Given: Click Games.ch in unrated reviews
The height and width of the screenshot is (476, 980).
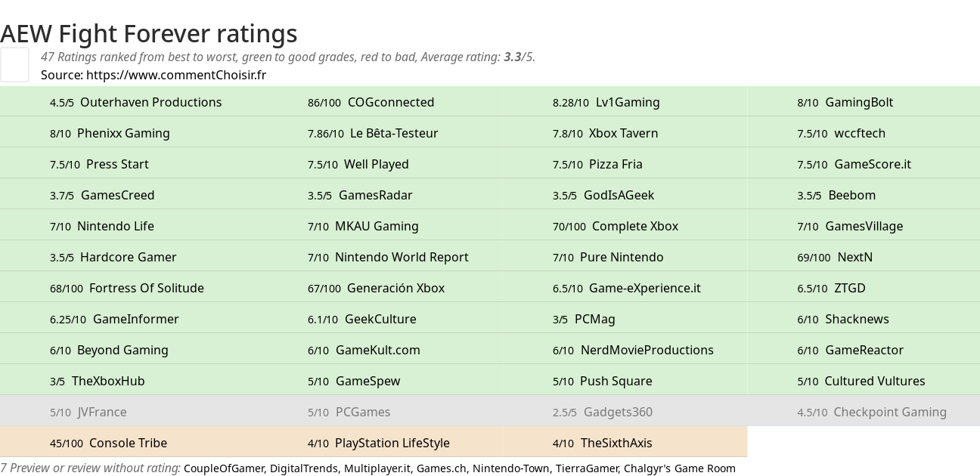Looking at the screenshot, I should tap(442, 468).
